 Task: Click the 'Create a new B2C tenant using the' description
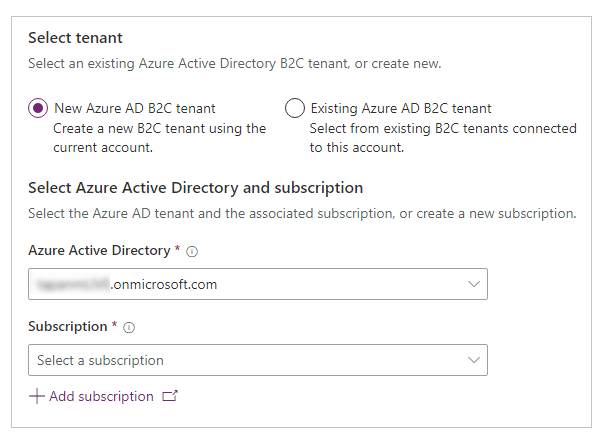[x=159, y=128]
